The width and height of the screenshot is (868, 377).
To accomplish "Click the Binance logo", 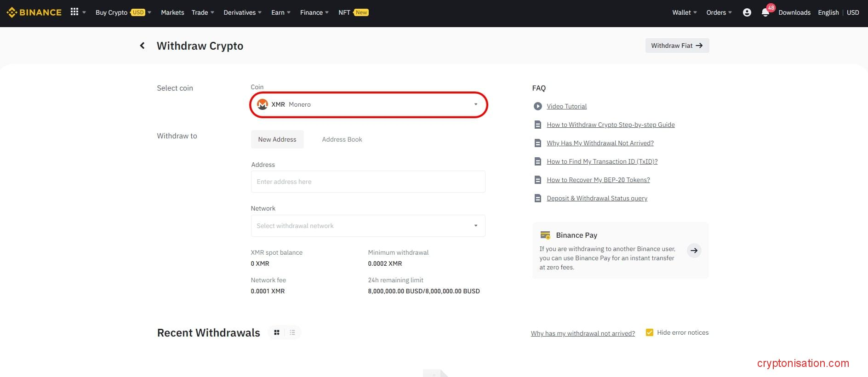I will point(34,12).
